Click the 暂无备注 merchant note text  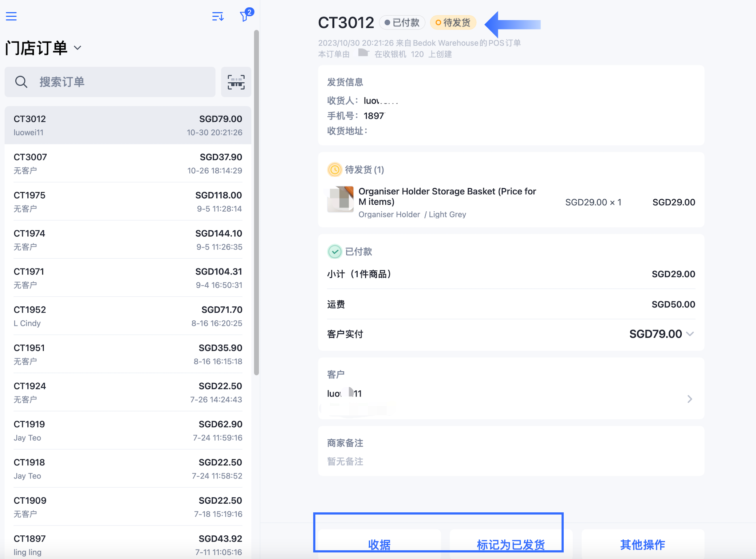pos(345,462)
